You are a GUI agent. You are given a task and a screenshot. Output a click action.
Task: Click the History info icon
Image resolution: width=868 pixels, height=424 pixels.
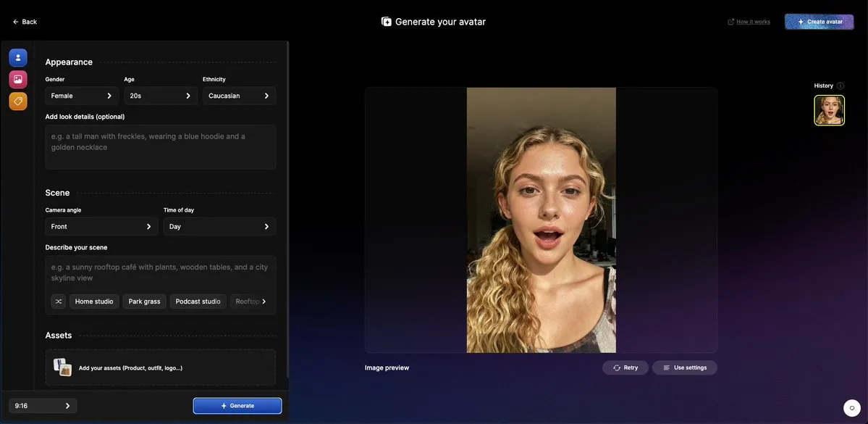point(840,86)
